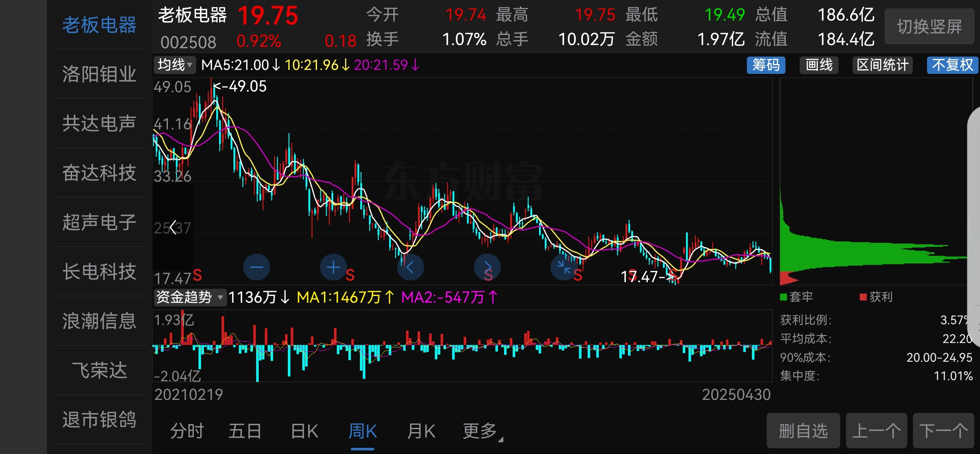Select 奋达科技 in the stock list

tap(99, 173)
